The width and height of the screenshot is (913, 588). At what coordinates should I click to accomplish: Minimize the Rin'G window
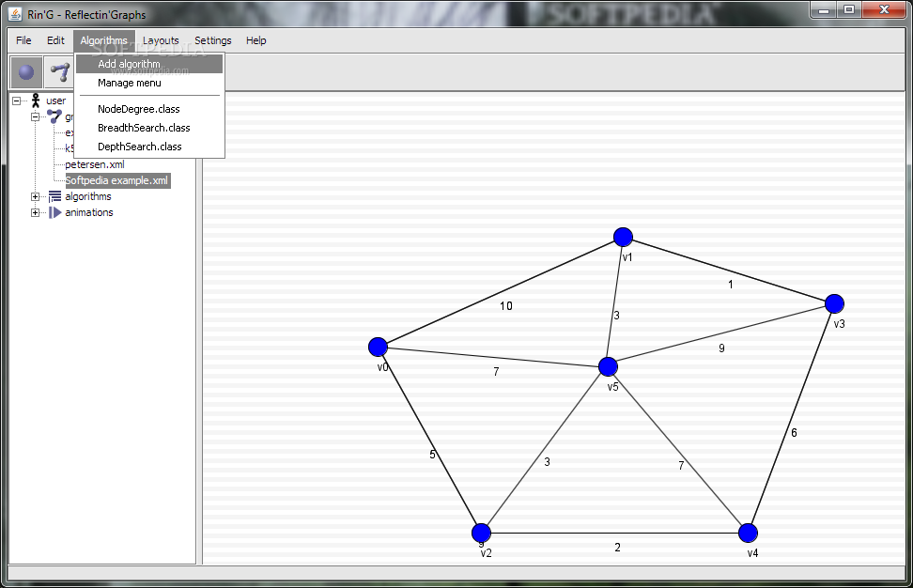point(824,9)
